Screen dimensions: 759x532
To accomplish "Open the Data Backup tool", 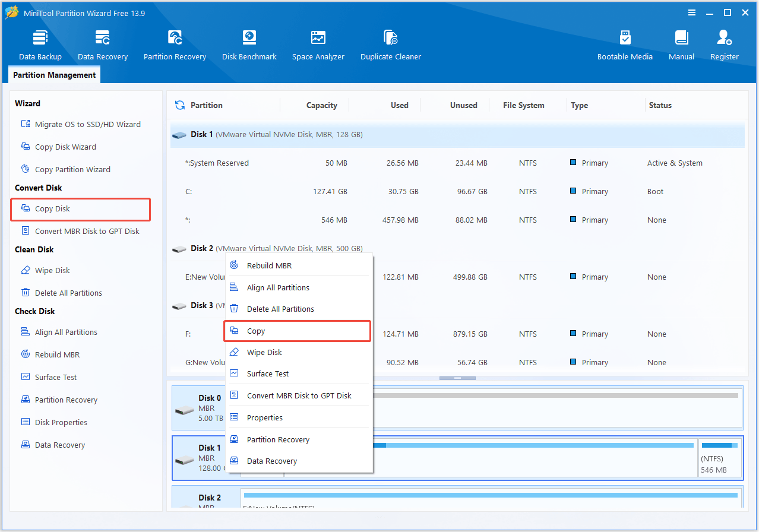I will coord(40,45).
